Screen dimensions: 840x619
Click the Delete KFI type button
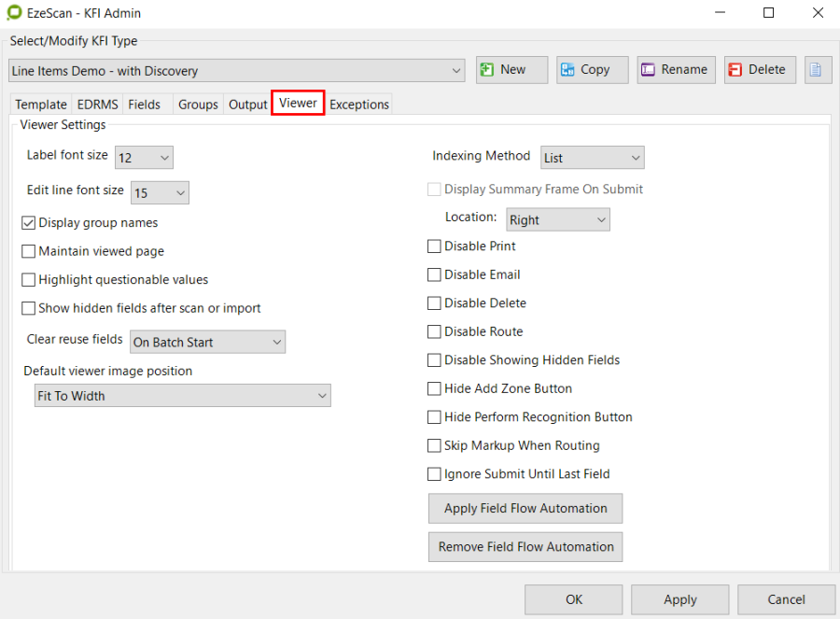click(760, 70)
